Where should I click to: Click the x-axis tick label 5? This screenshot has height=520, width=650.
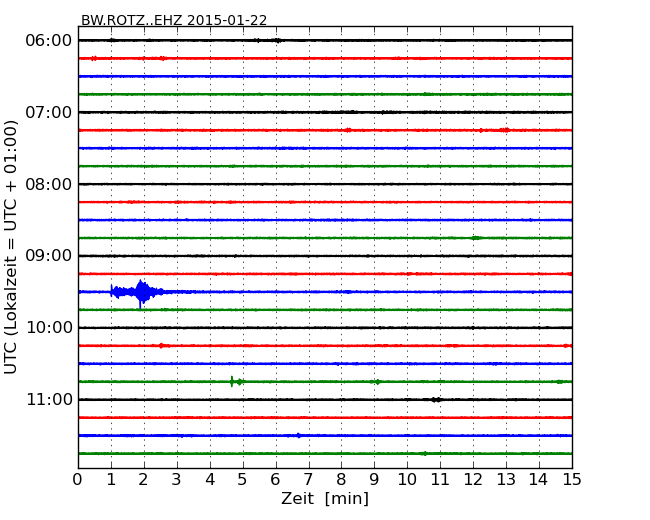point(243,480)
